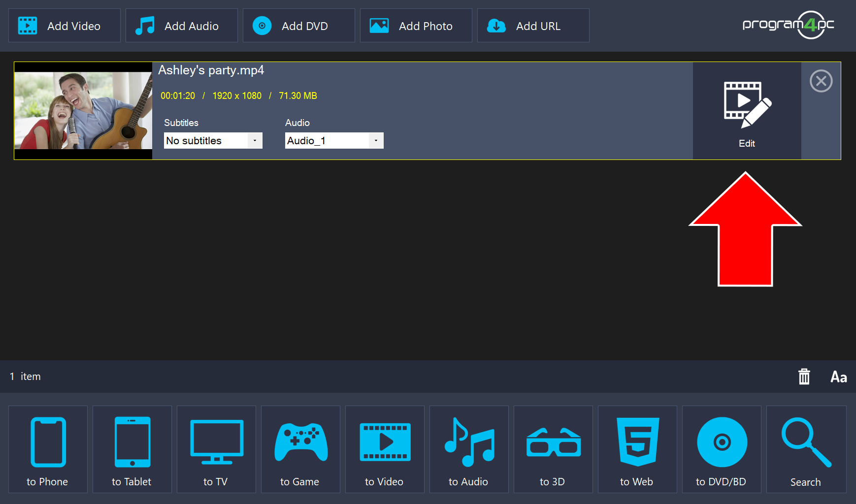Choose the to TV output format

pos(216,449)
